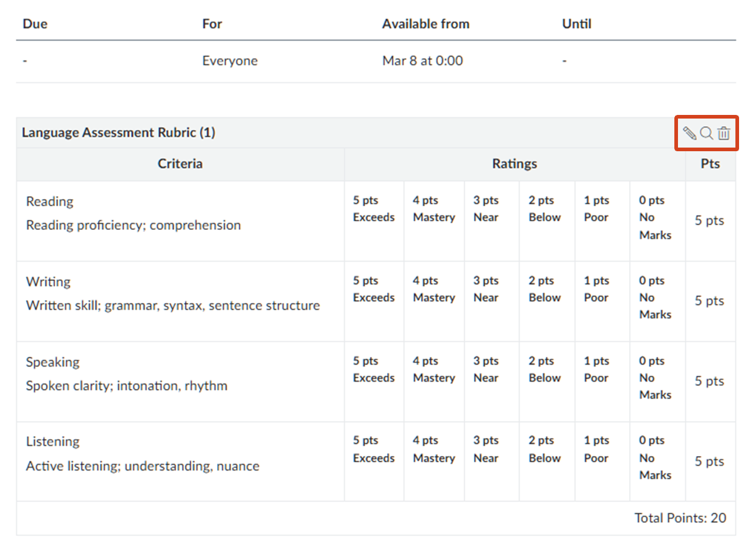Screen dimensions: 756x548
Task: Click the 5 pts total in Speaking row
Action: click(x=709, y=382)
